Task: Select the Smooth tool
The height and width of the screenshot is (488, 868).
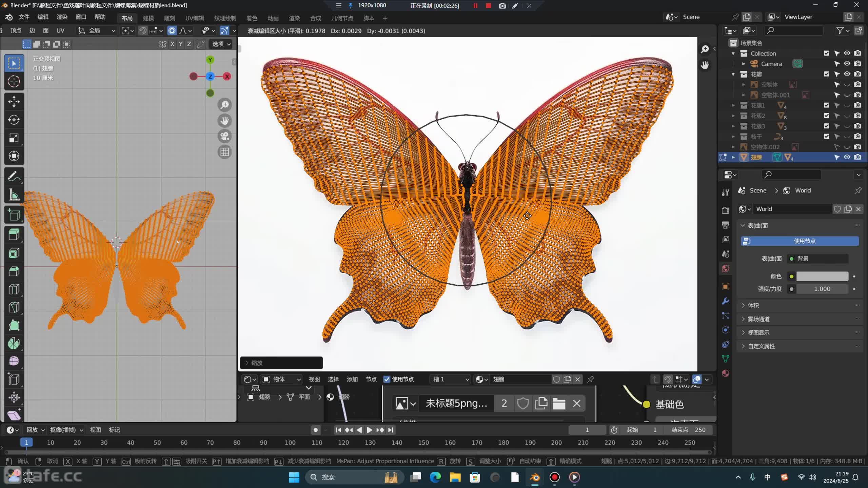Action: (x=14, y=361)
